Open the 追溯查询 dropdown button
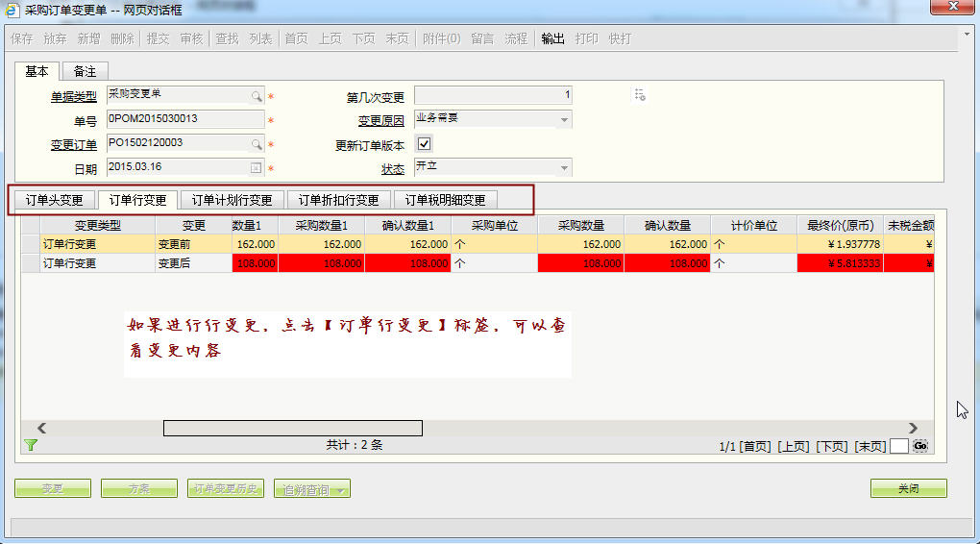This screenshot has height=544, width=980. click(x=312, y=489)
